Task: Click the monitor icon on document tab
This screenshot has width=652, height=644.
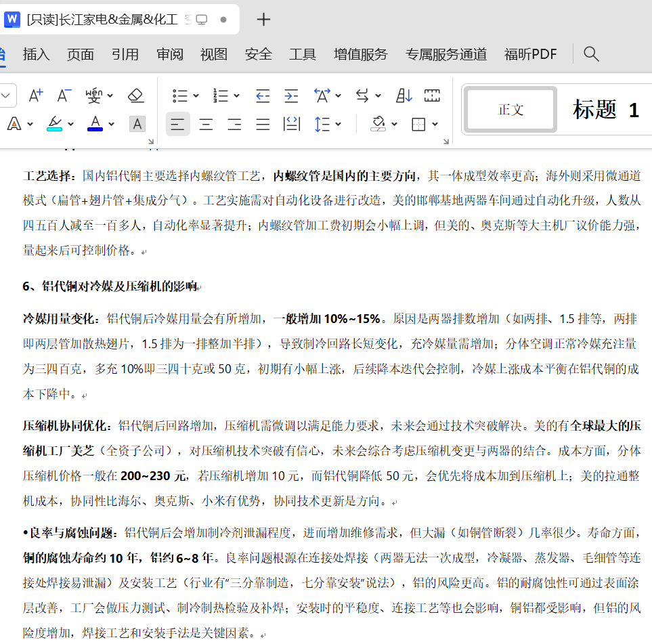Action: [x=202, y=20]
